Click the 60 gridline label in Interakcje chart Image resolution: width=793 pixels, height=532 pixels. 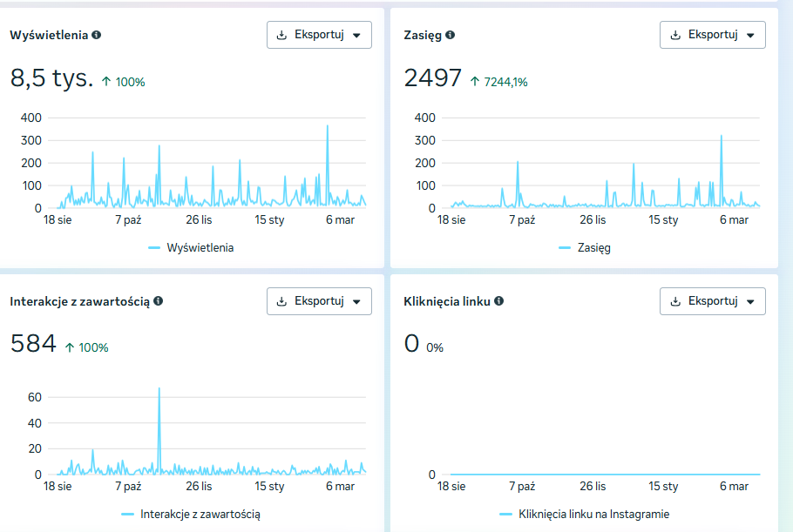(34, 397)
